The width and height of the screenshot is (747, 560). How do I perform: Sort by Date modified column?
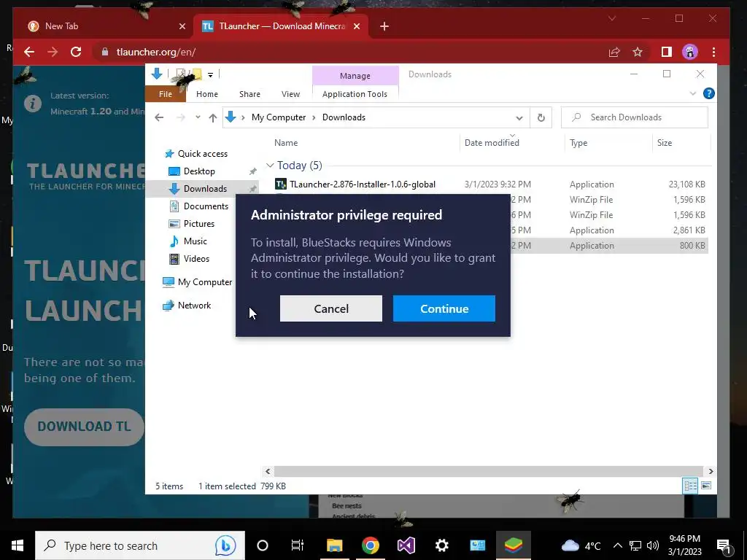(492, 143)
